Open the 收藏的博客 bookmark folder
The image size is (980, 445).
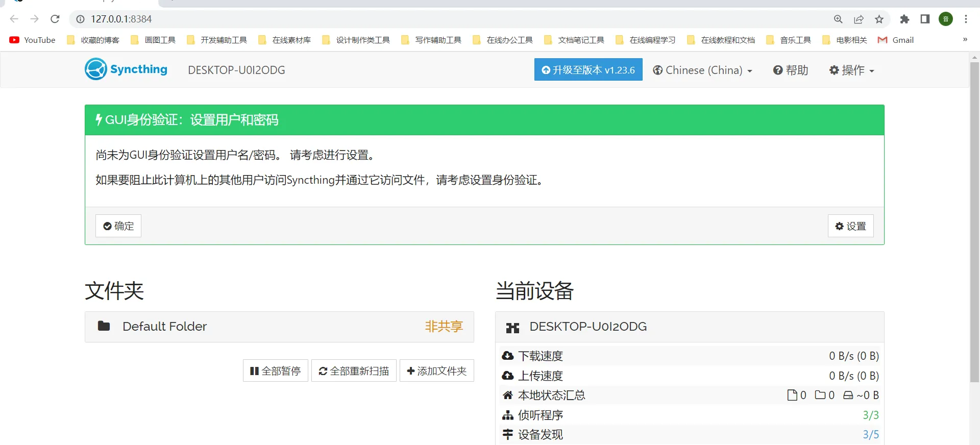pos(93,40)
